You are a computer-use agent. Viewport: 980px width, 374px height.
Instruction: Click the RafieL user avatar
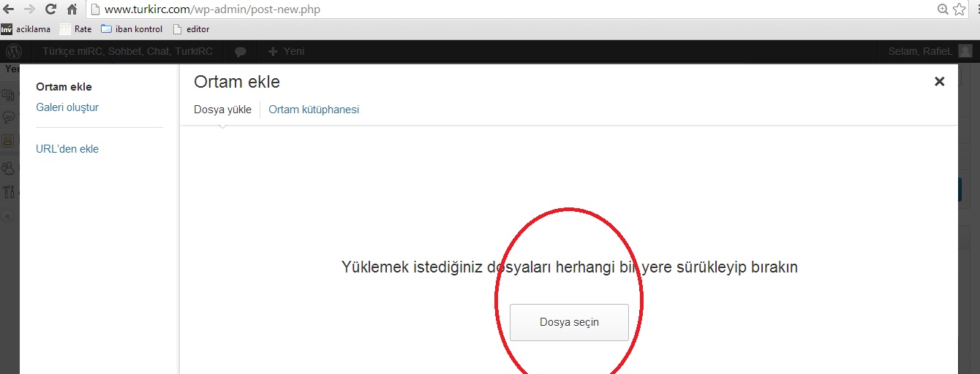click(x=965, y=51)
